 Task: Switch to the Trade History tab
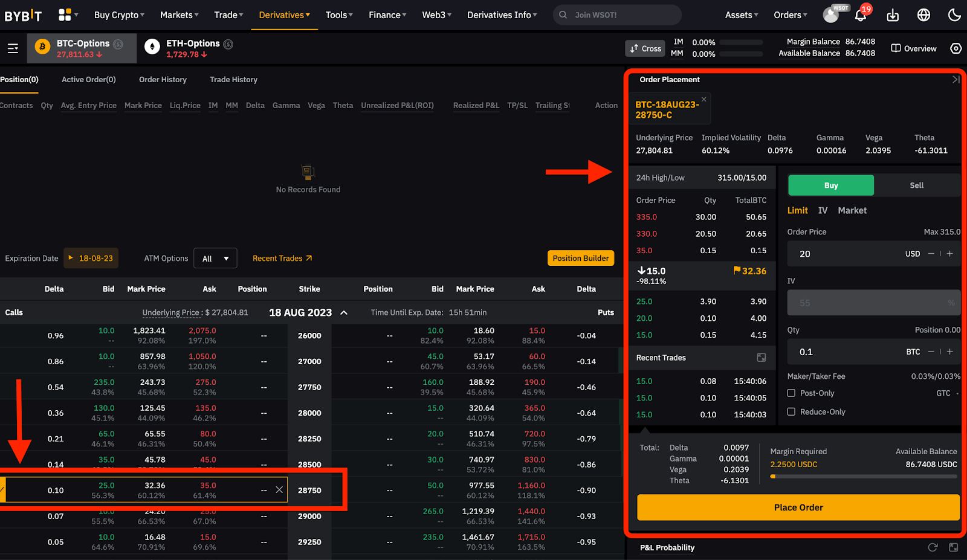pos(233,80)
